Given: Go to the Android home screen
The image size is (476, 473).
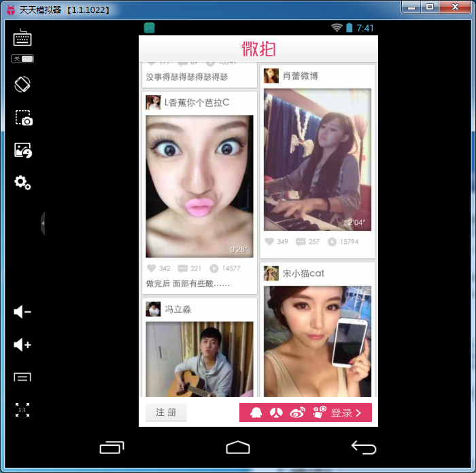Looking at the screenshot, I should click(x=238, y=447).
